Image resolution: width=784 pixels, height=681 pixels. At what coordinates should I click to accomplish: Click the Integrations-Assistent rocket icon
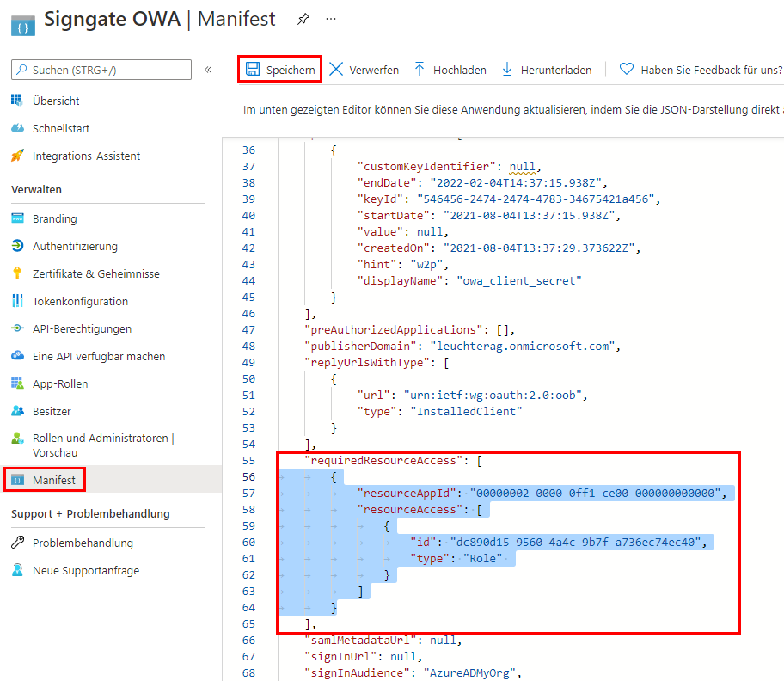pyautogui.click(x=17, y=156)
